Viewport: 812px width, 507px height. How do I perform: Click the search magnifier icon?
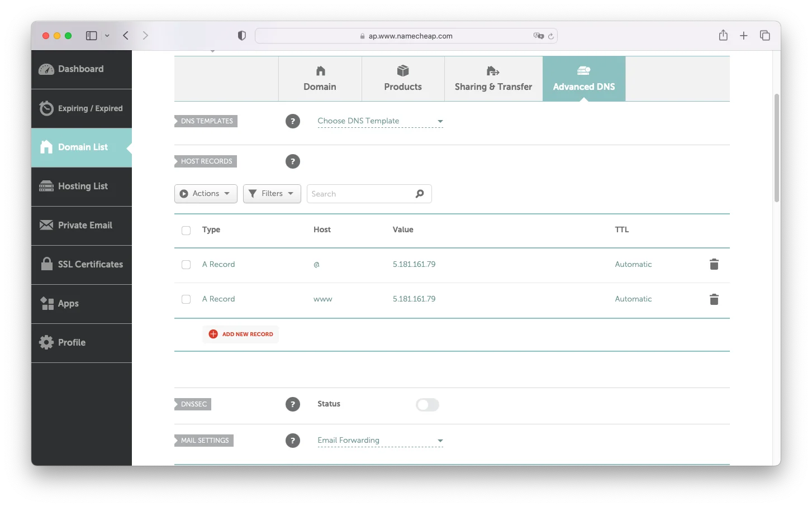pyautogui.click(x=420, y=194)
